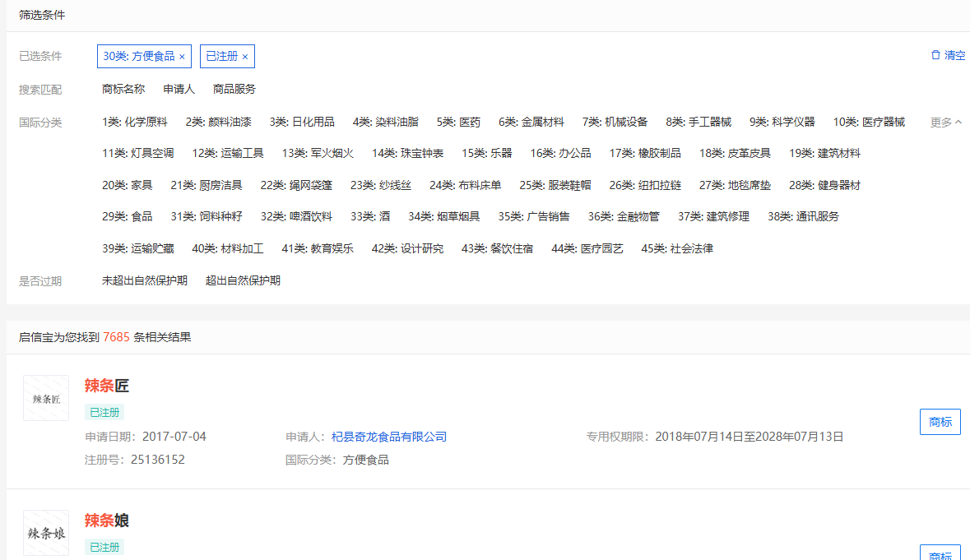Choose category 29类: 食品
Image resolution: width=970 pixels, height=560 pixels.
point(128,217)
